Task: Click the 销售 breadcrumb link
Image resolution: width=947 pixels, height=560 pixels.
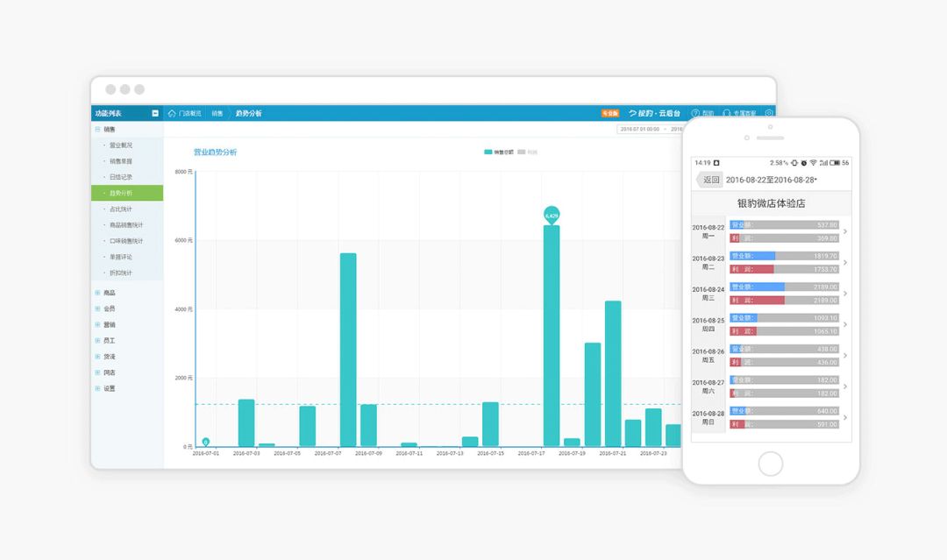Action: 217,113
